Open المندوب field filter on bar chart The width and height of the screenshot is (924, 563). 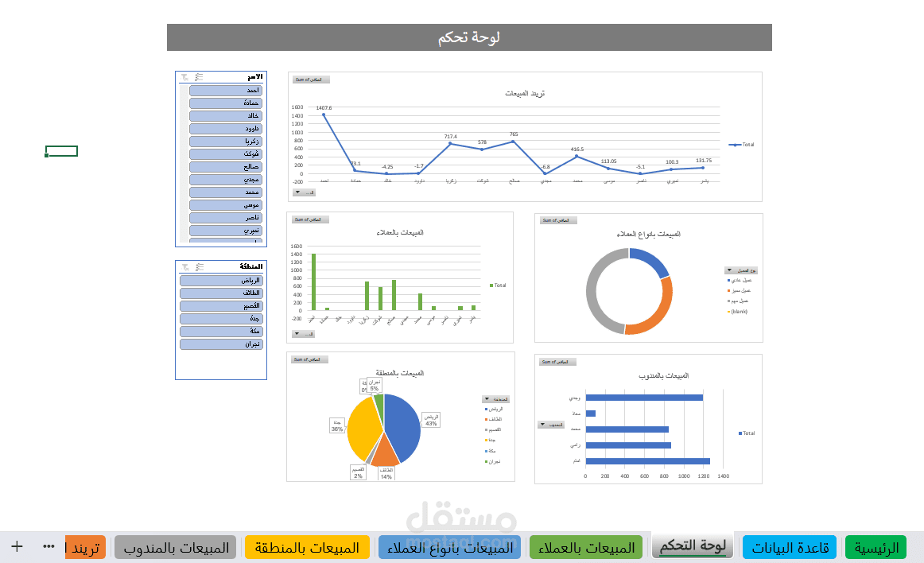pos(552,425)
